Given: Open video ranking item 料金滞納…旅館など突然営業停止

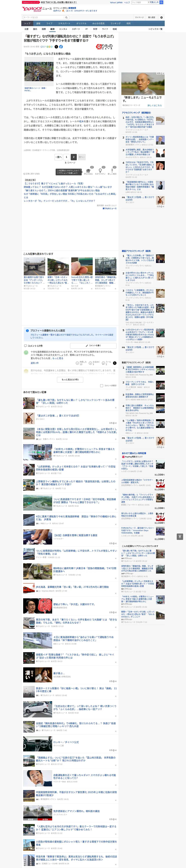Looking at the screenshot, I should tap(140, 396).
